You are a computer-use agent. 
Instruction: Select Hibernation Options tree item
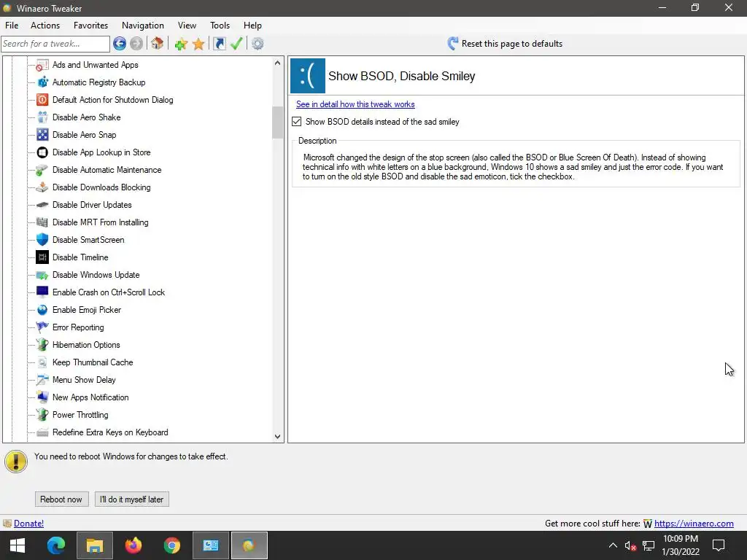pyautogui.click(x=86, y=345)
